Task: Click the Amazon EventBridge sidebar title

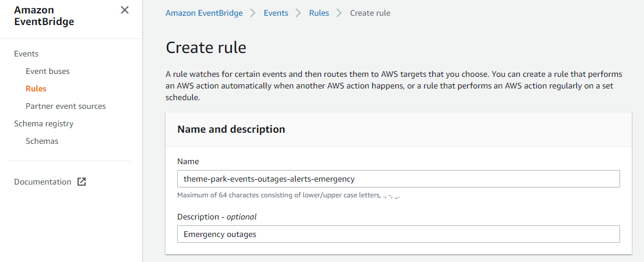Action: point(44,16)
